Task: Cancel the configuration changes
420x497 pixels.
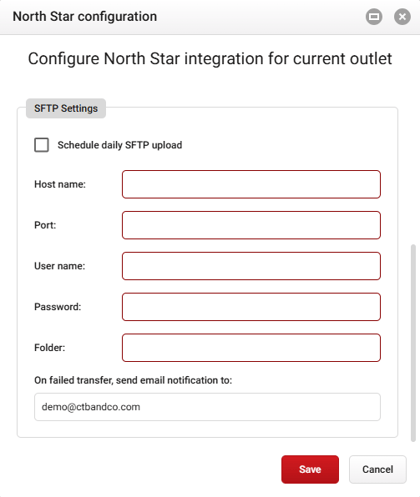Action: 378,469
